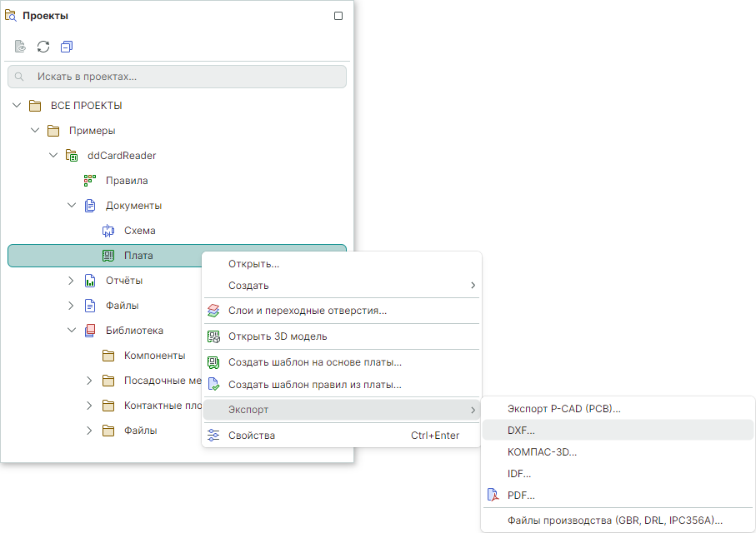Open Свойства from the context menu
The image size is (756, 533).
tap(251, 436)
